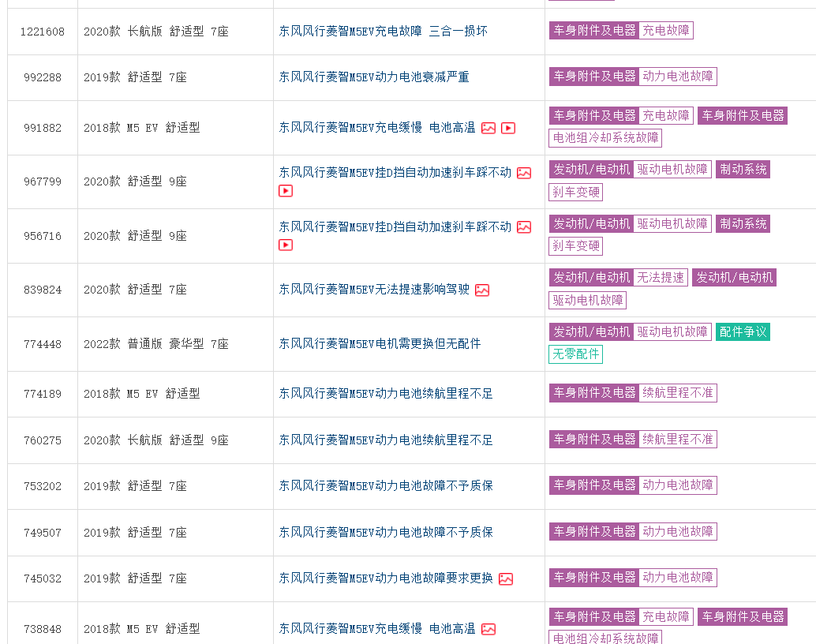Viewport: 816px width, 644px height.
Task: Open 挂D挡自动加速刹车踩不动 link in row 956716
Action: pos(395,227)
